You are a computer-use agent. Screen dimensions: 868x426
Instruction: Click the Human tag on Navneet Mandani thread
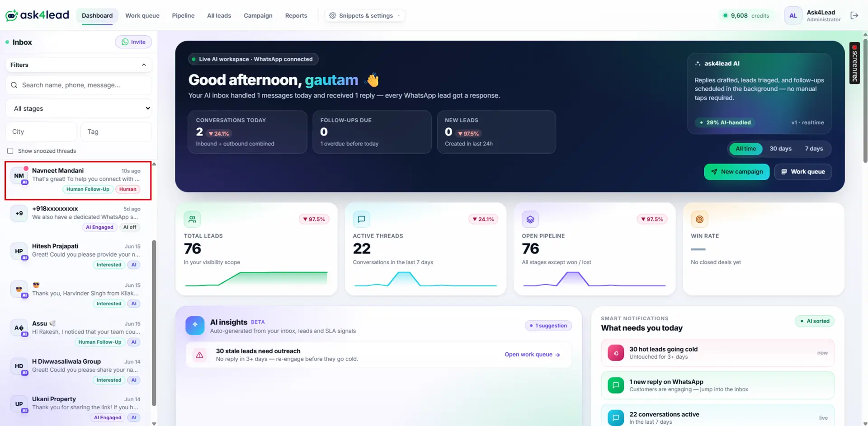pos(127,189)
